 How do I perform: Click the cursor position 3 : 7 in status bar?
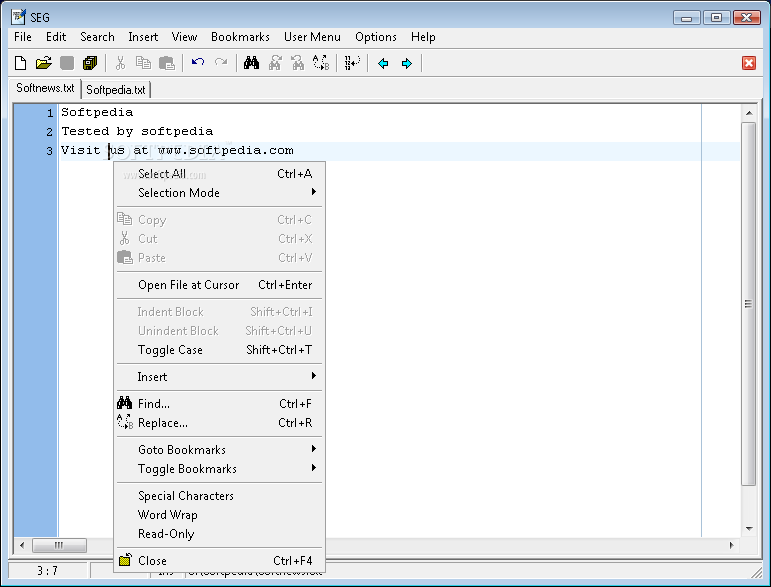click(x=47, y=571)
